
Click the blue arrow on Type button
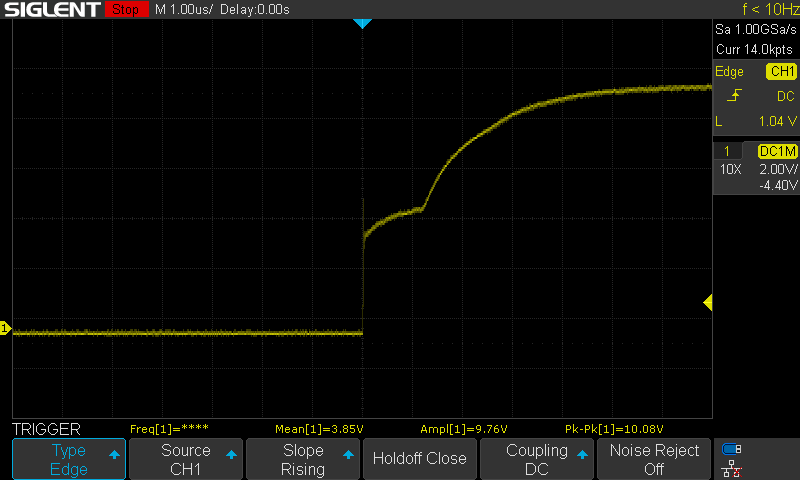114,454
